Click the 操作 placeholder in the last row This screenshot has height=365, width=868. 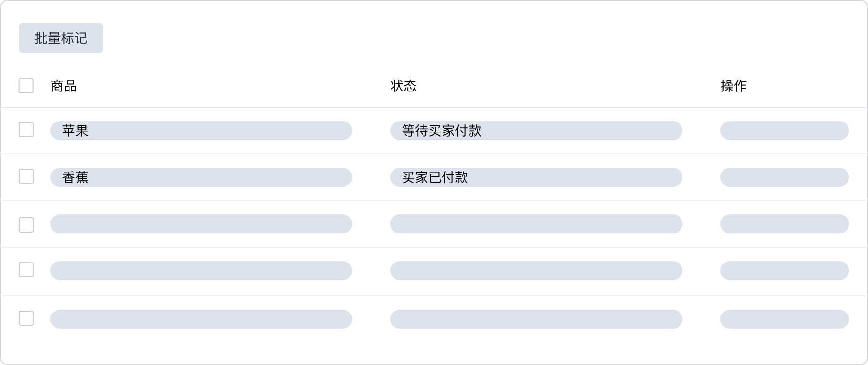click(x=784, y=319)
